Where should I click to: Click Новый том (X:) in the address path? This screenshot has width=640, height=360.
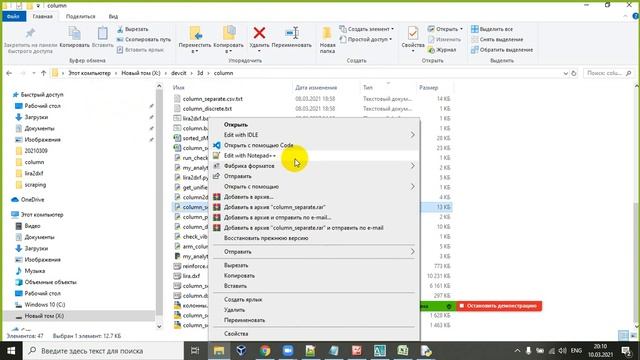pyautogui.click(x=141, y=73)
